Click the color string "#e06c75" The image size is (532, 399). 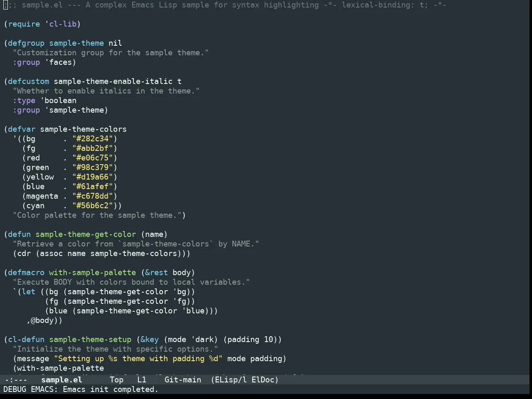point(93,158)
